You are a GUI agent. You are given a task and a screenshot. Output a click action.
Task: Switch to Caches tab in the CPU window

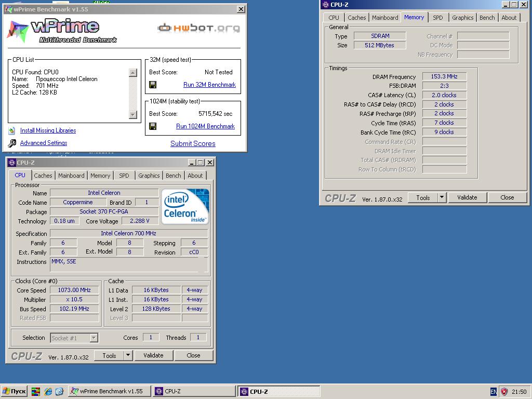point(43,176)
